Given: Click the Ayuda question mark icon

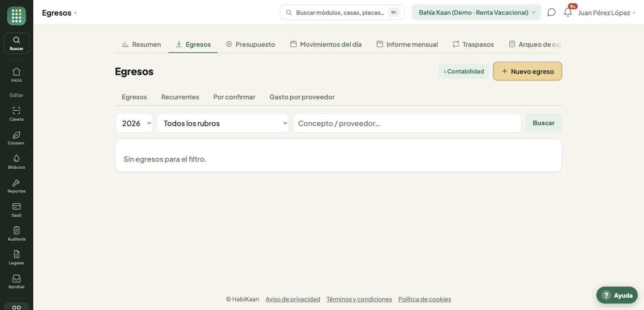Looking at the screenshot, I should pyautogui.click(x=606, y=295).
